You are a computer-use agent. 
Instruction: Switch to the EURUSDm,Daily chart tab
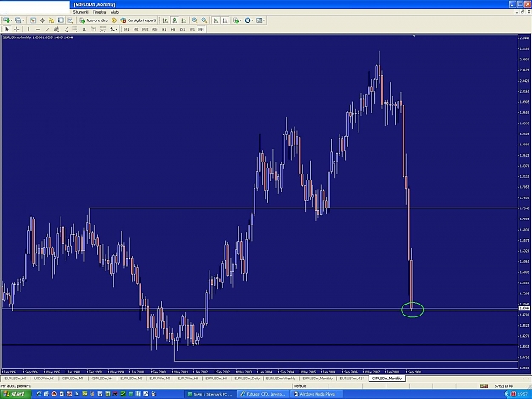[x=247, y=379]
